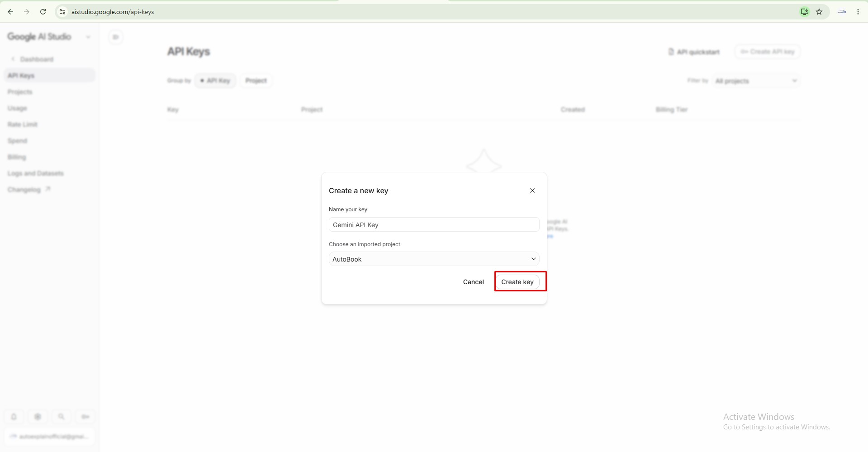Click the Key column header
This screenshot has height=452, width=868.
173,109
